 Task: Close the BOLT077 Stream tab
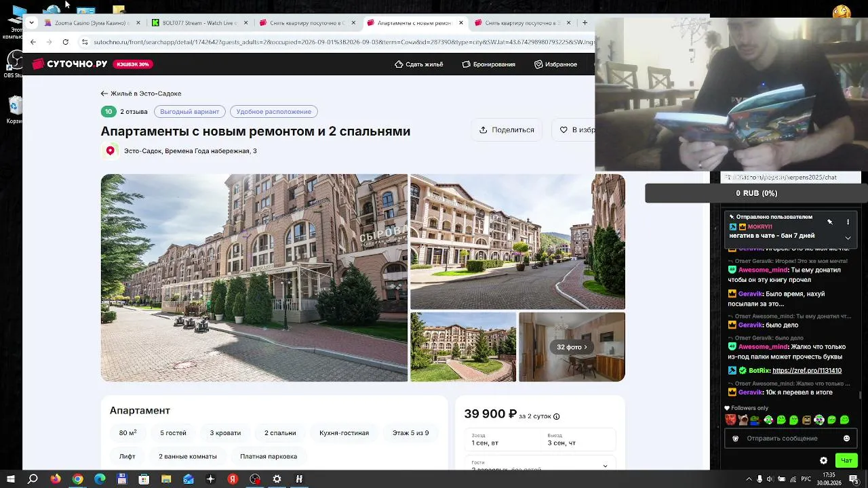coord(245,23)
